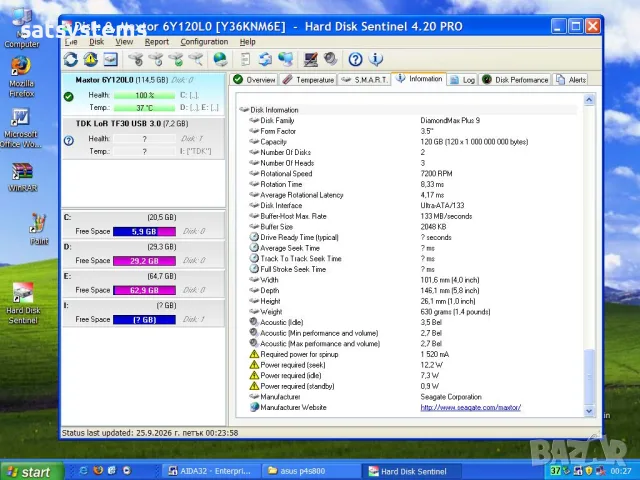Screen dimensions: 640x480
Task: Click the info bubble about icon
Action: [x=376, y=60]
